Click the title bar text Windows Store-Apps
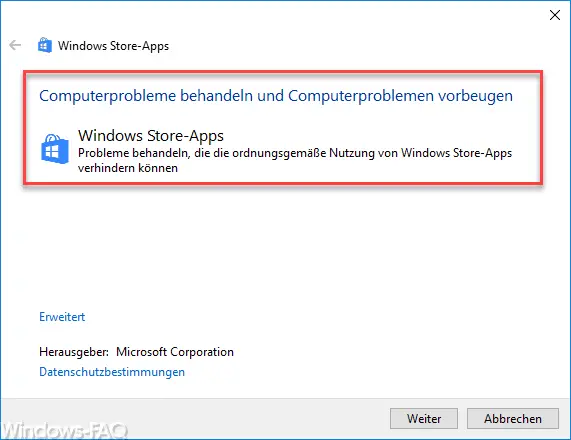 [113, 46]
